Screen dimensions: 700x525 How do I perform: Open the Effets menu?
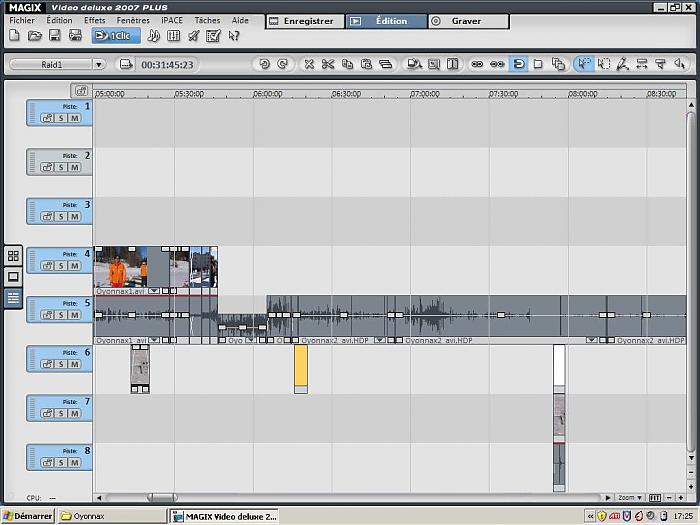tap(94, 20)
